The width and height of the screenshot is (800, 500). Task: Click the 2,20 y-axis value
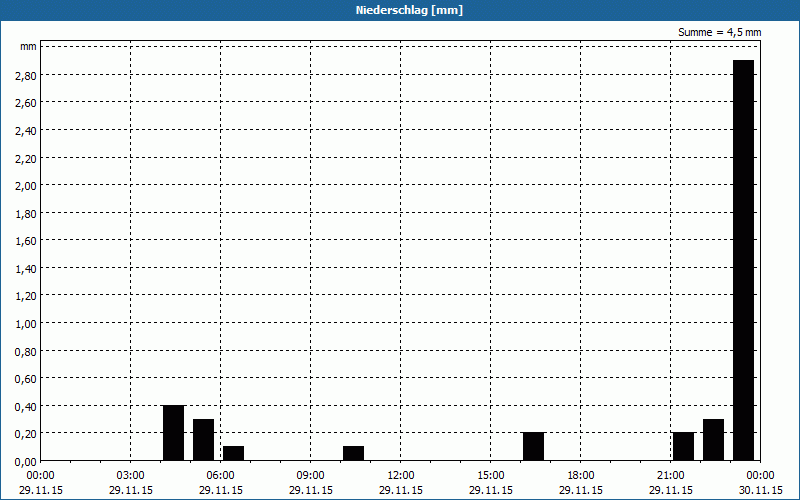click(x=27, y=159)
